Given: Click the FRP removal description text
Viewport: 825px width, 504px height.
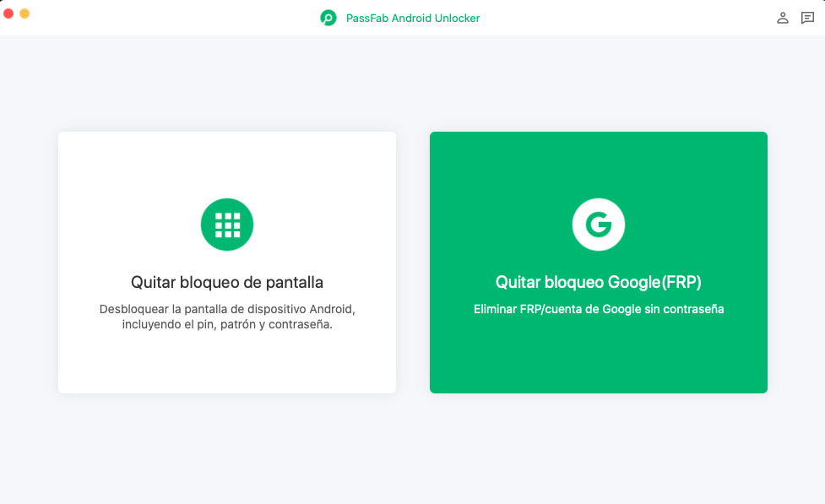Looking at the screenshot, I should pyautogui.click(x=598, y=309).
